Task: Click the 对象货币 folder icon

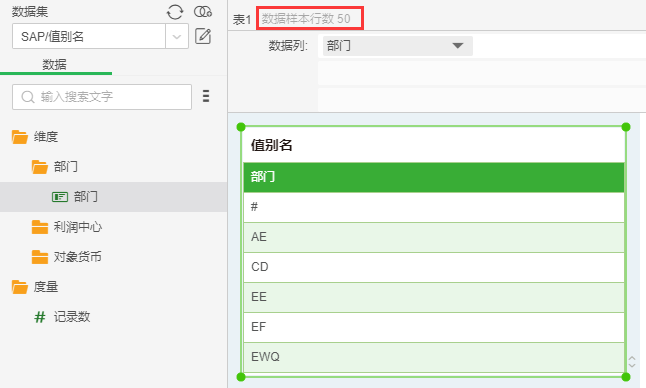Action: click(40, 257)
